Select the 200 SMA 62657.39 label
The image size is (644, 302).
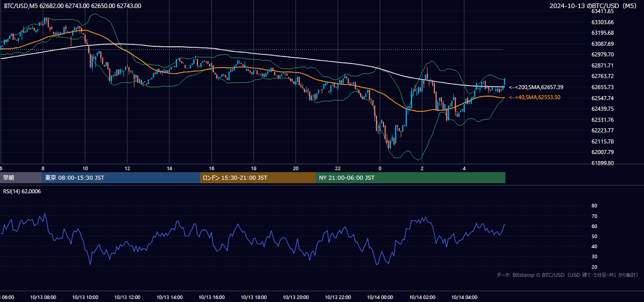click(x=536, y=87)
